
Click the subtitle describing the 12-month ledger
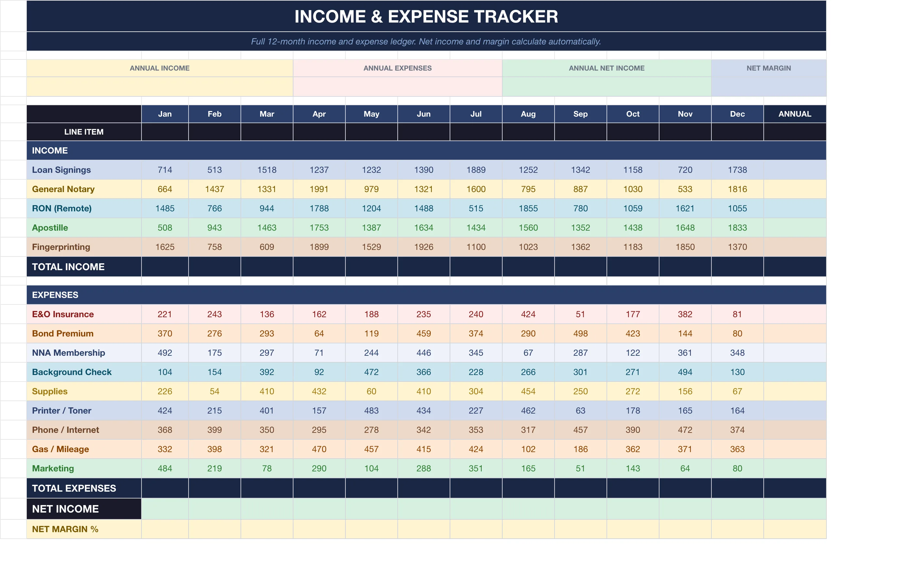(x=426, y=41)
